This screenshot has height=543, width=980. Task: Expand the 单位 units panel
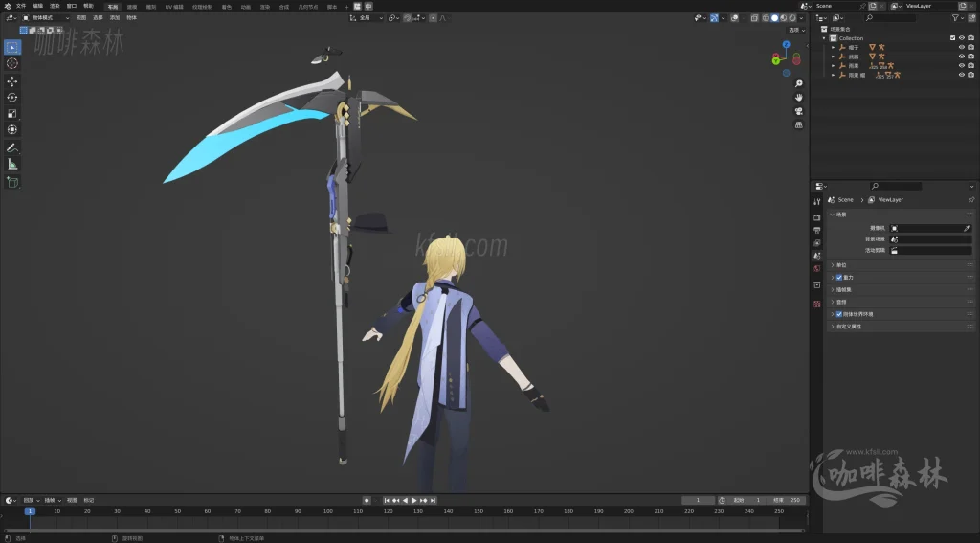coord(900,265)
